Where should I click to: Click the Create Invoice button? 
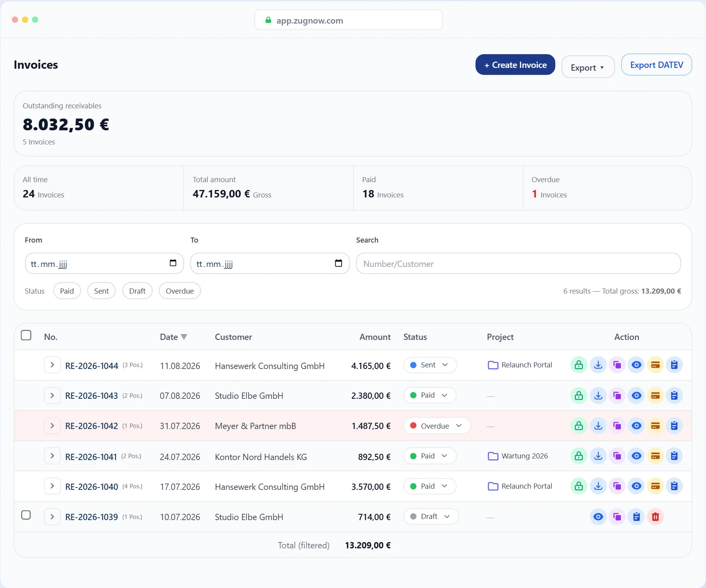tap(515, 65)
